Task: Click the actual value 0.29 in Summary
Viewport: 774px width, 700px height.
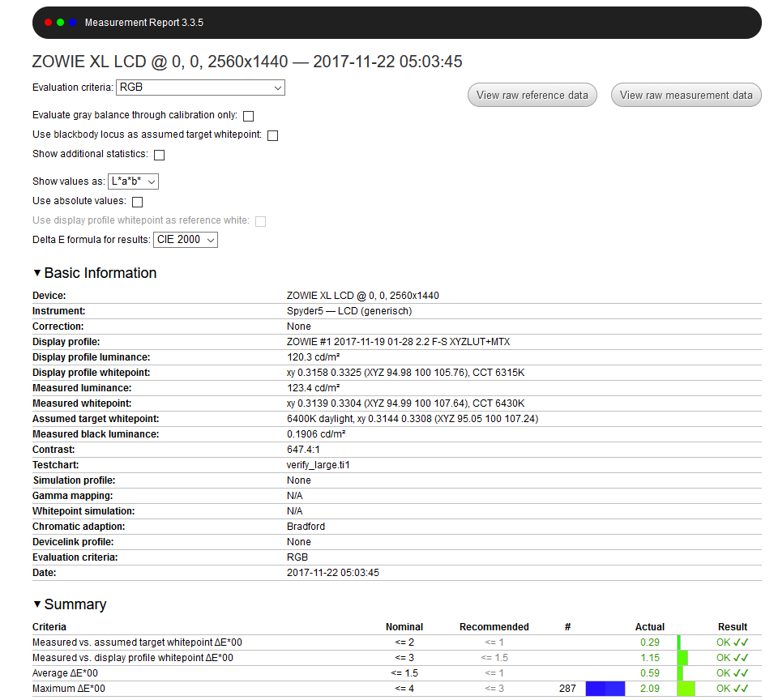Action: pyautogui.click(x=650, y=642)
